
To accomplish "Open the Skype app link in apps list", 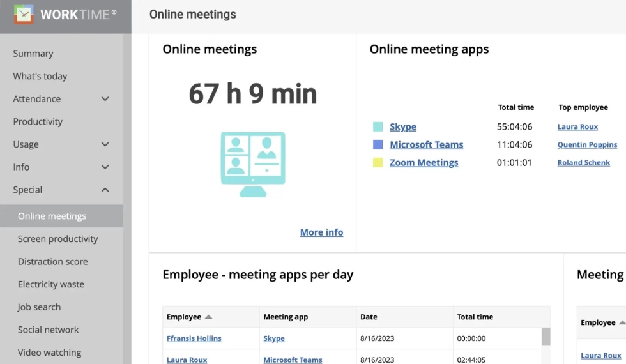I will point(403,127).
